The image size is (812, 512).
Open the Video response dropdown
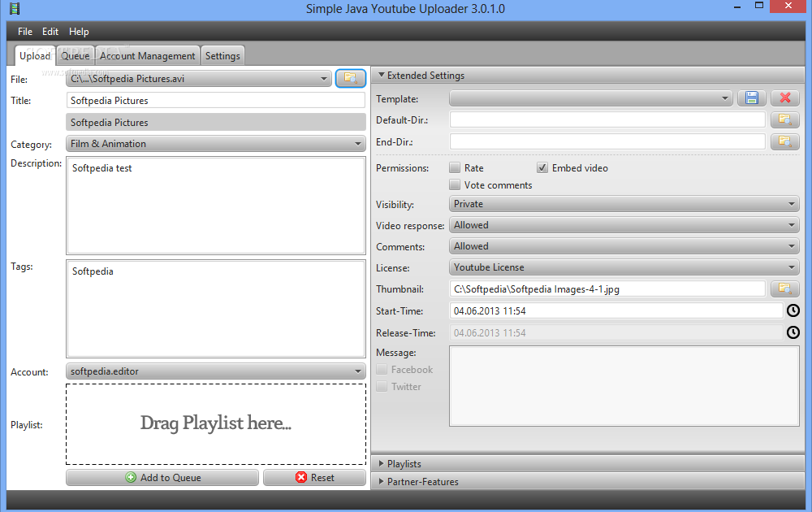pos(624,225)
